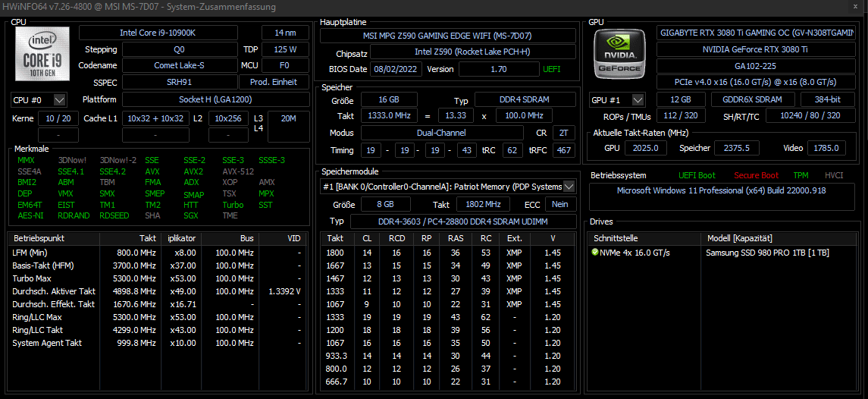Click the VID column header
The width and height of the screenshot is (868, 399).
point(282,238)
